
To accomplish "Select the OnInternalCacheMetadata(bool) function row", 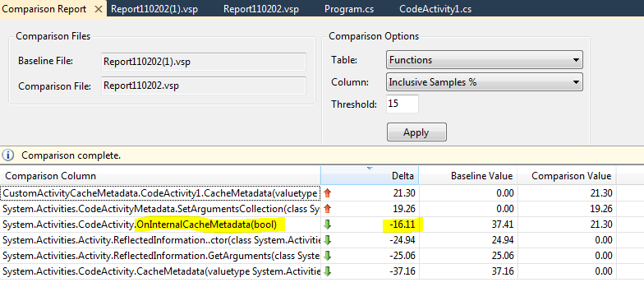I will point(308,225).
